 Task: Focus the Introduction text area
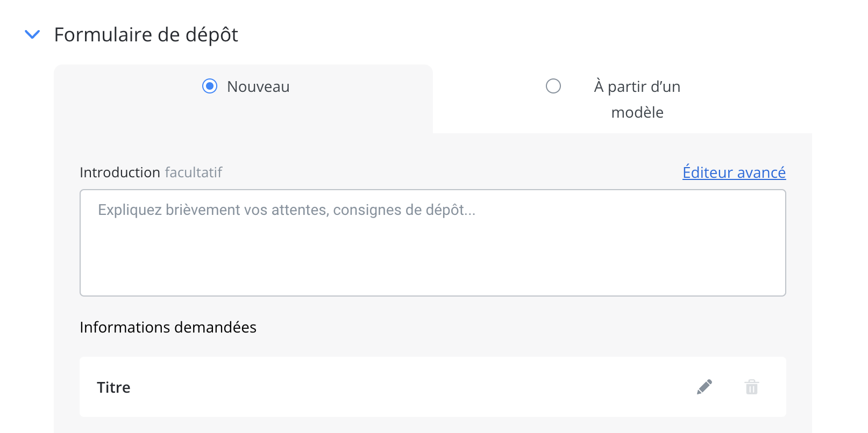(x=433, y=243)
